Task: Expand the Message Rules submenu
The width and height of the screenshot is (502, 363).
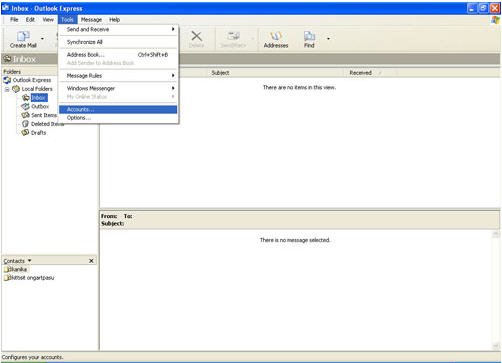Action: click(x=118, y=76)
